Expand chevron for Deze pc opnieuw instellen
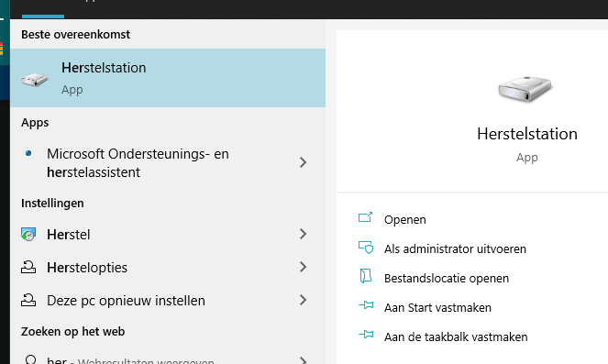The image size is (608, 364). pyautogui.click(x=304, y=300)
